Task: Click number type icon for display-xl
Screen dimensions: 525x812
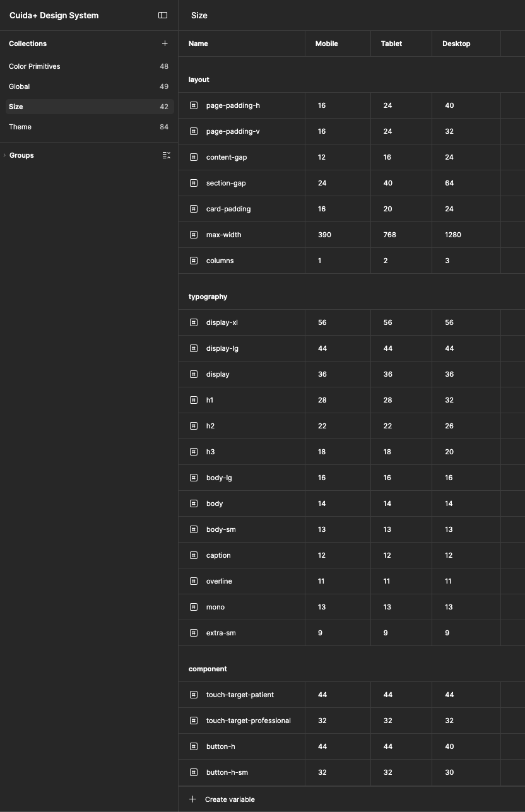Action: pos(194,322)
